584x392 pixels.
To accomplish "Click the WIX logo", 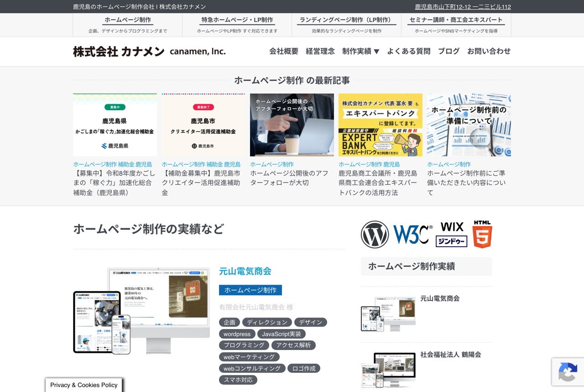I will (452, 227).
